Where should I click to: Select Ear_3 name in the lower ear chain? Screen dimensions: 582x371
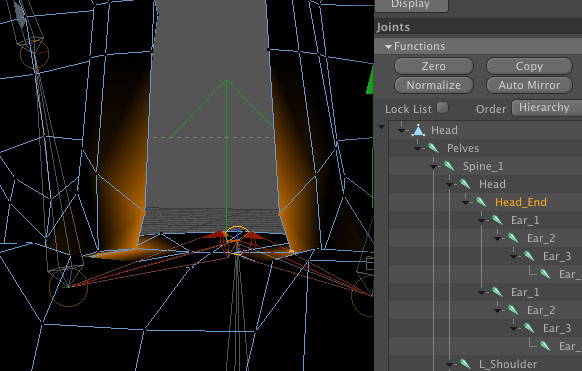tap(557, 328)
